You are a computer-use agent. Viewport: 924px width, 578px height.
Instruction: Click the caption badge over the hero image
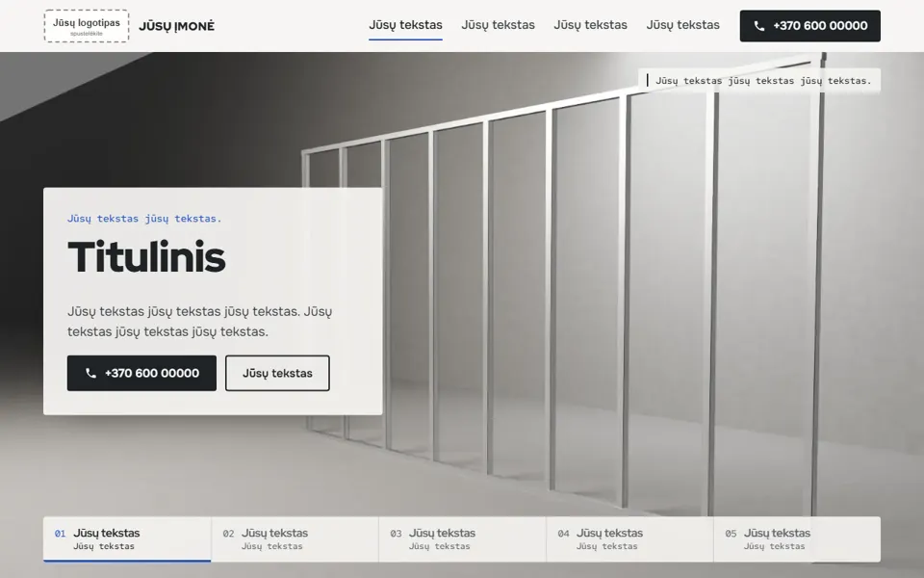(x=759, y=80)
